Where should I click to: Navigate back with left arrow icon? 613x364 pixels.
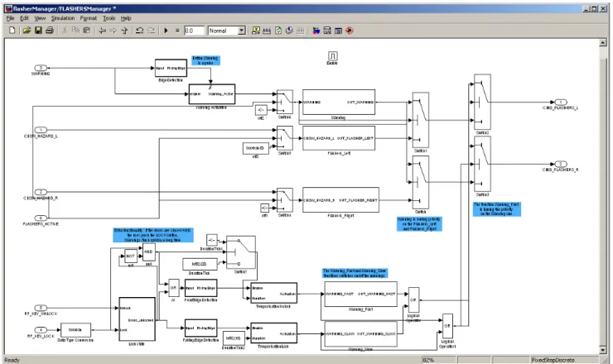click(102, 31)
